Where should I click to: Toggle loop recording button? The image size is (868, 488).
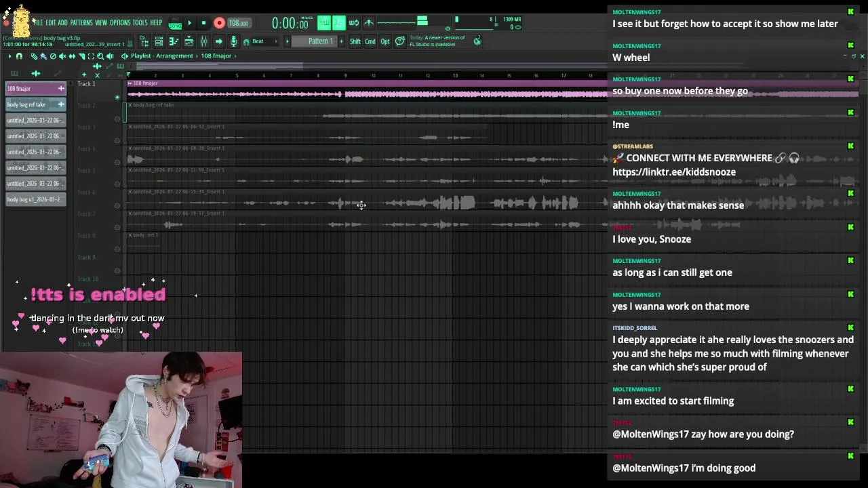pyautogui.click(x=354, y=23)
